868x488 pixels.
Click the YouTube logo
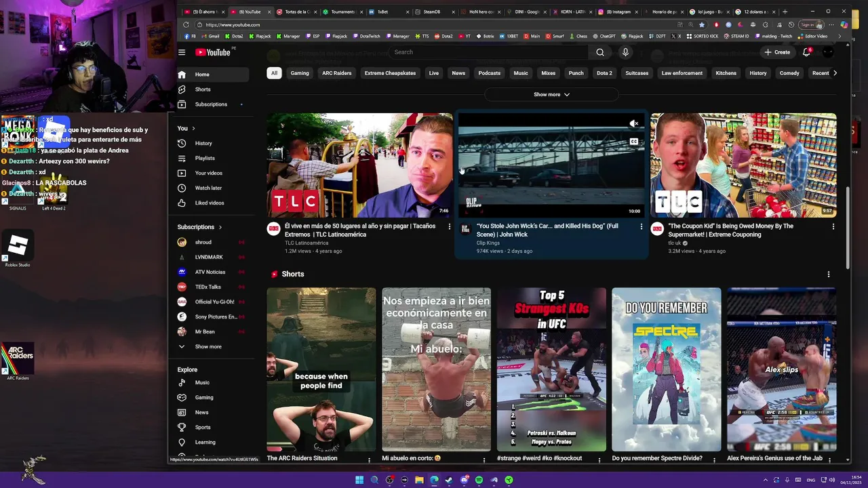[x=214, y=52]
